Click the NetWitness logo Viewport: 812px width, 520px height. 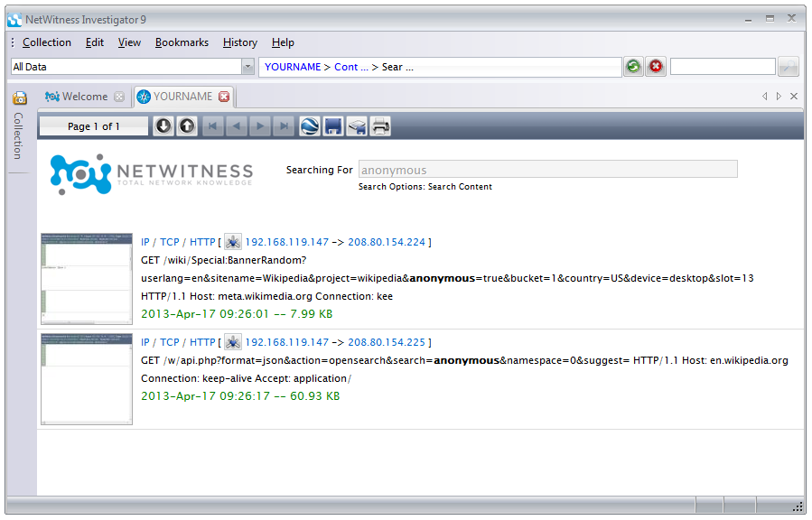[x=151, y=174]
